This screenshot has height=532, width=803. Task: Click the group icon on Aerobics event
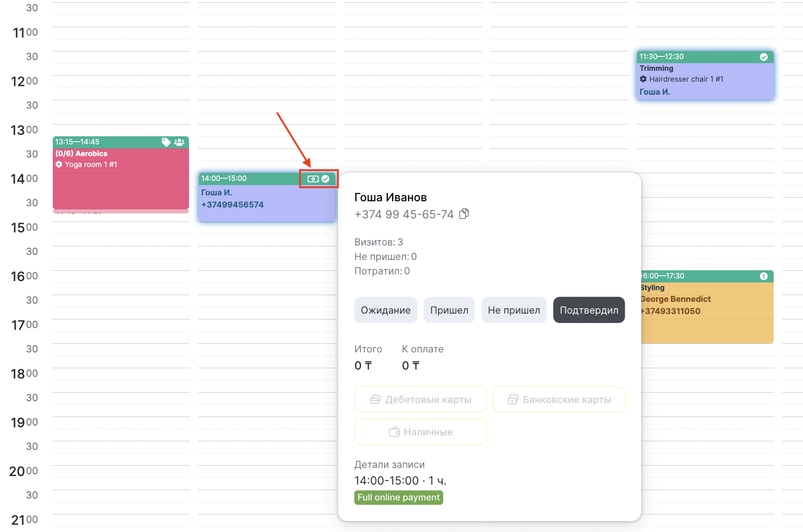coord(180,142)
